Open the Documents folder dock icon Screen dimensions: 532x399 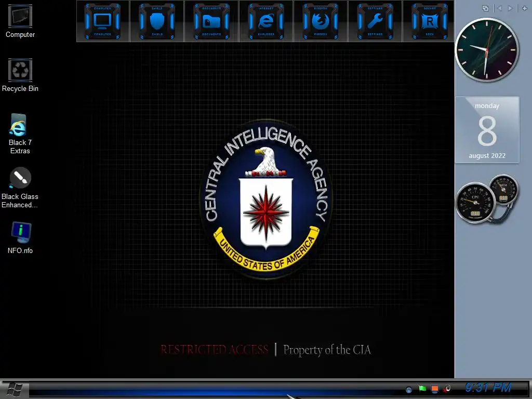tap(211, 21)
